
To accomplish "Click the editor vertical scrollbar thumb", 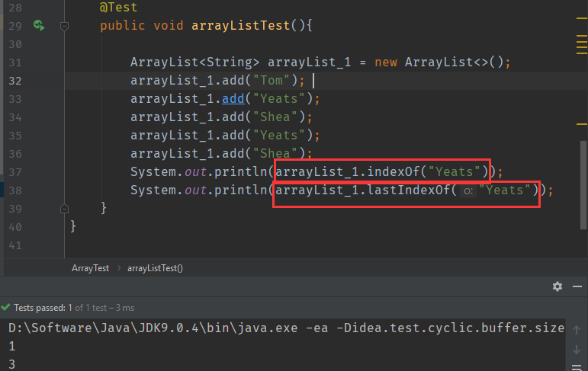I will [583, 185].
